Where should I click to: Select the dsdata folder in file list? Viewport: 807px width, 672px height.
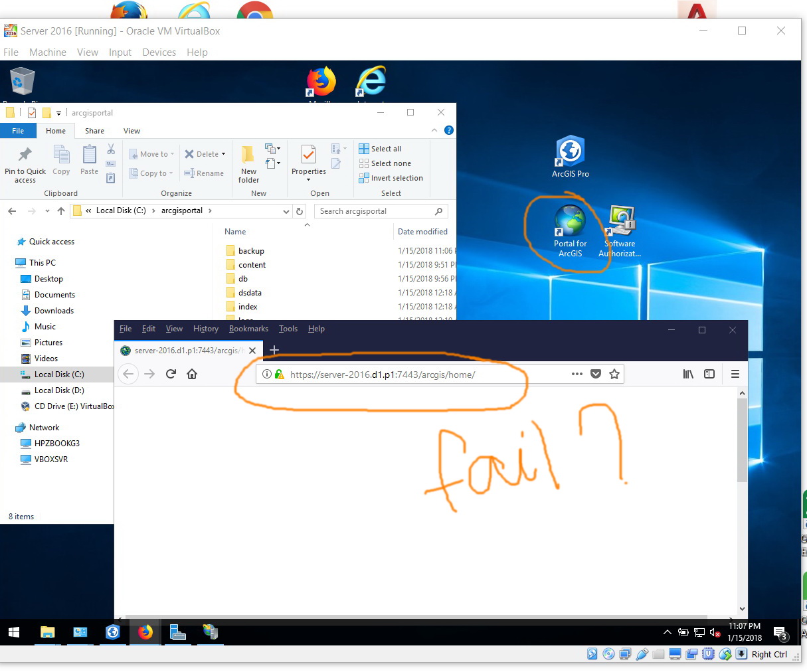tap(250, 293)
